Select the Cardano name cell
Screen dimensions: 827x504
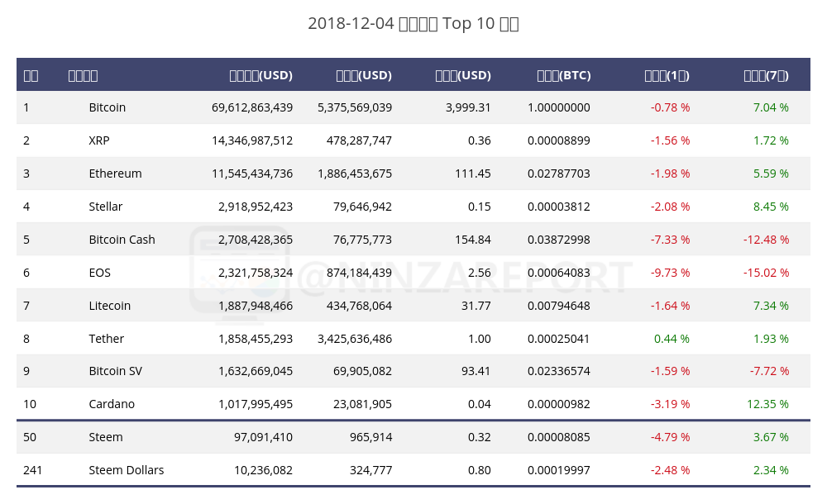[112, 404]
